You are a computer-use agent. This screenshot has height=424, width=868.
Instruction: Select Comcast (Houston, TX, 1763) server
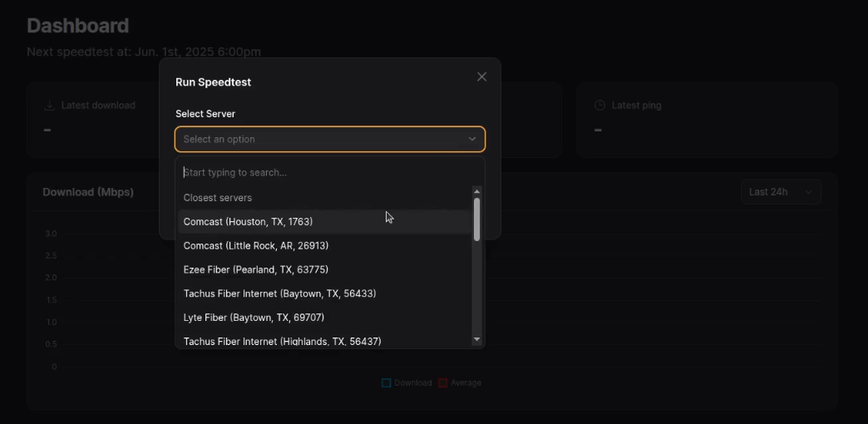324,221
